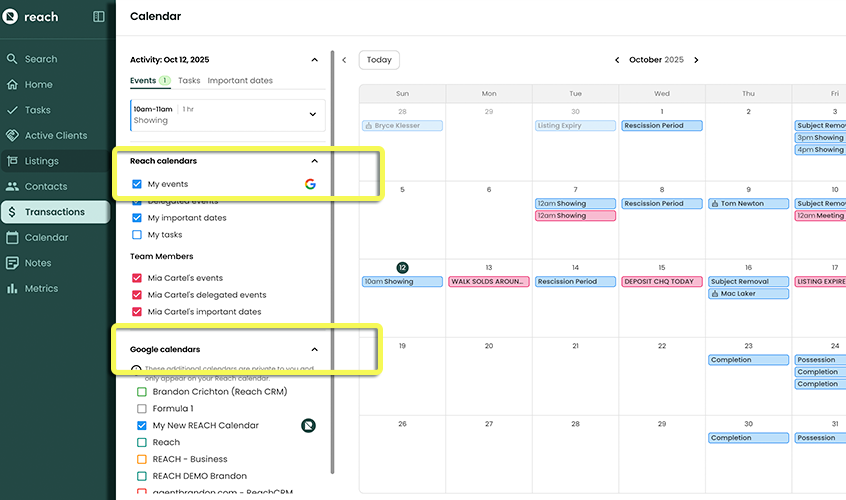This screenshot has width=846, height=500.
Task: Click Reach badge next to My New REACH Calendar
Action: pyautogui.click(x=309, y=426)
